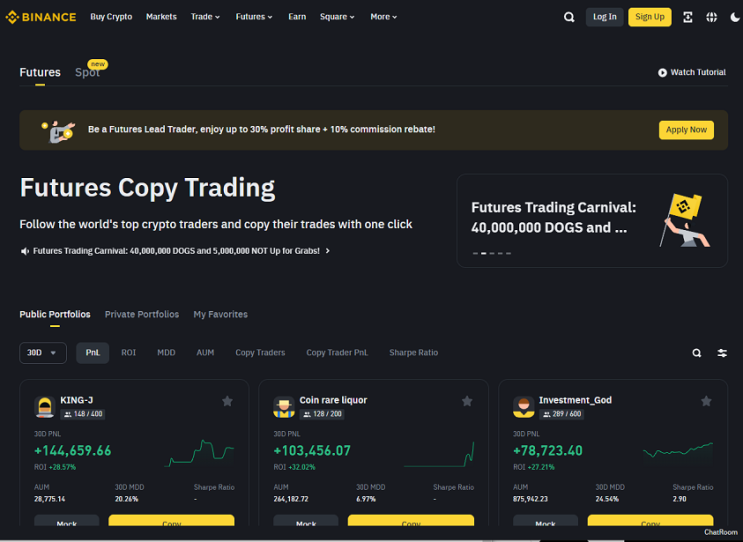Open the Coin rare liquor trader name
This screenshot has height=542, width=743.
[333, 400]
